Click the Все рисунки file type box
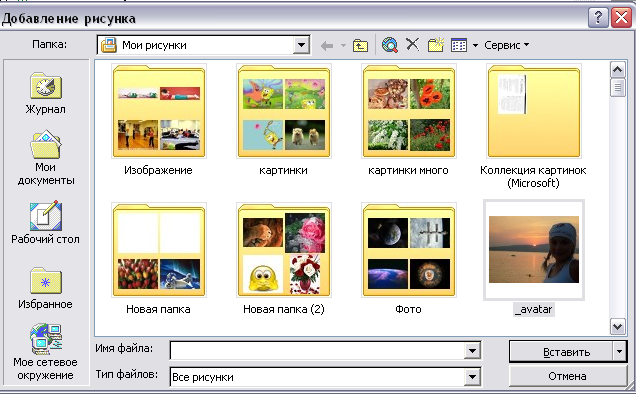 pos(318,377)
